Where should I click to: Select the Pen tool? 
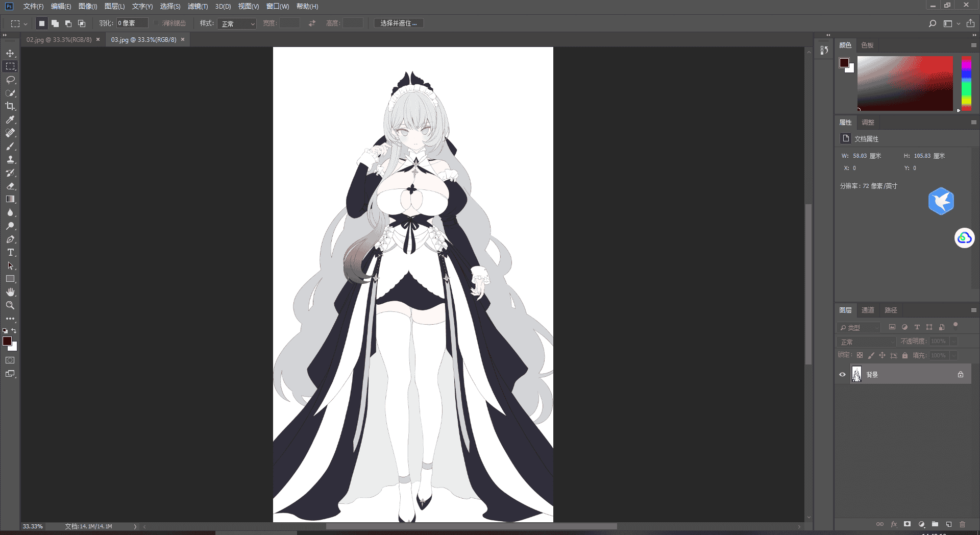[x=10, y=239]
